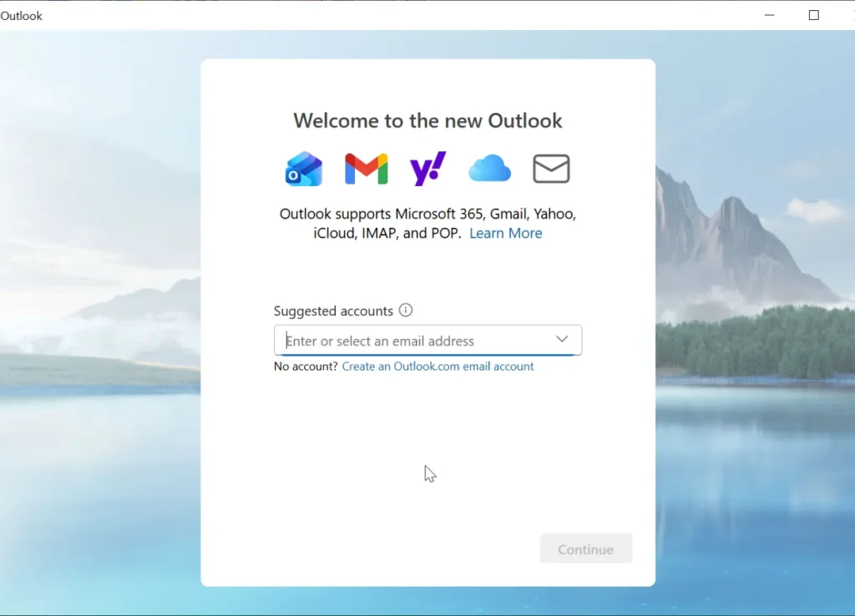
Task: Click the Welcome to the new Outlook heading
Action: click(x=427, y=120)
